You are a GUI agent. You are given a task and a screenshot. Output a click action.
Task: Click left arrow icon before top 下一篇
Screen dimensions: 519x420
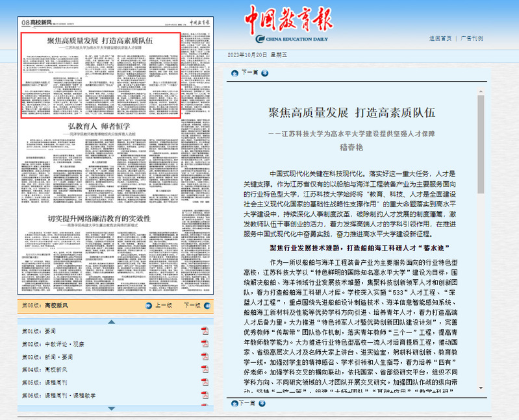click(235, 73)
